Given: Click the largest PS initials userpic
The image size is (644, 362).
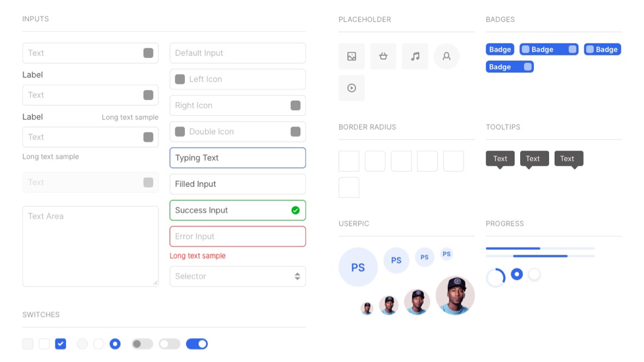Looking at the screenshot, I should coord(358,267).
